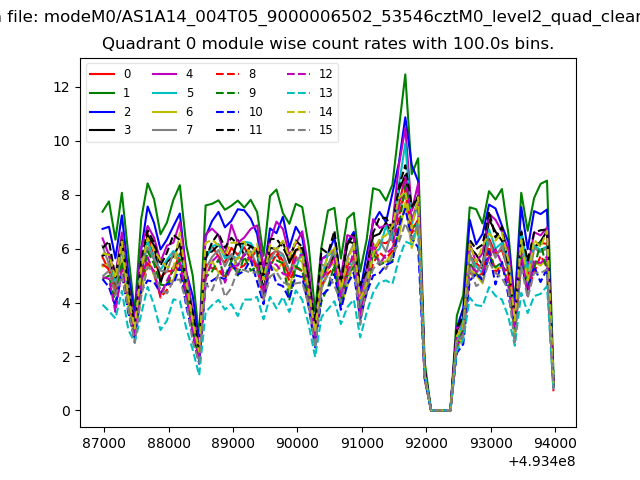
Task: Click the tallest green peak near 91700
Action: pos(405,75)
